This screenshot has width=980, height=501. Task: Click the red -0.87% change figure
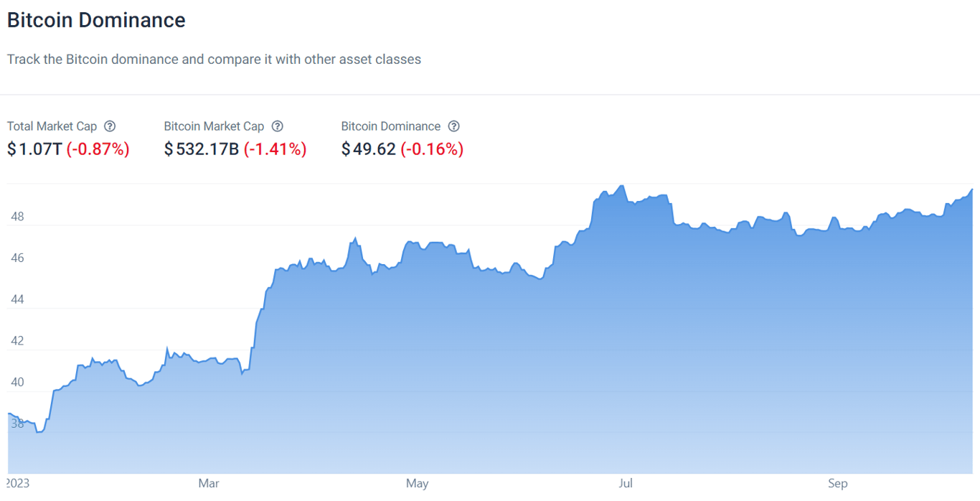click(98, 149)
